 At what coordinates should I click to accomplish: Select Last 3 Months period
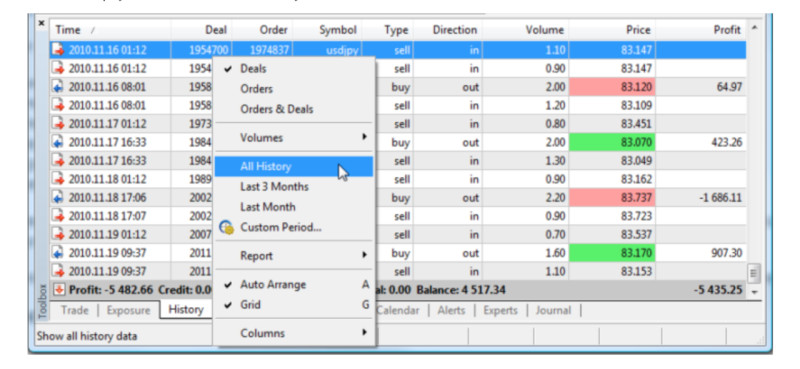[294, 187]
